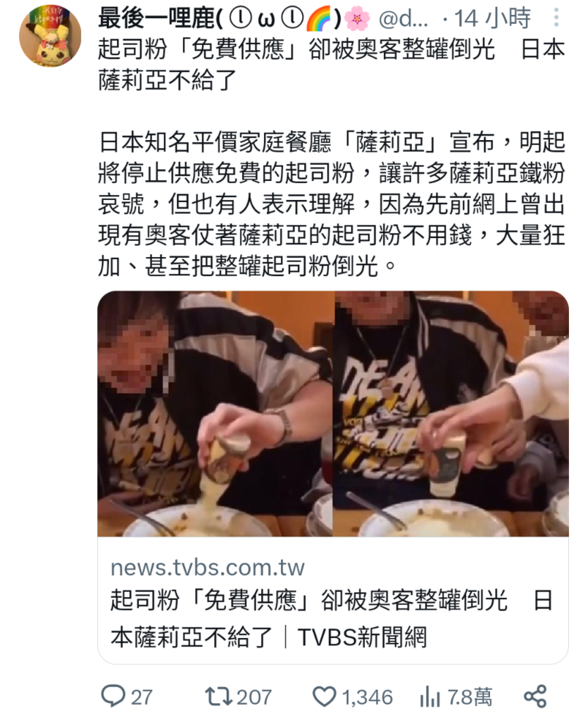
Task: Open right preview image with cheese jar
Action: click(x=451, y=413)
